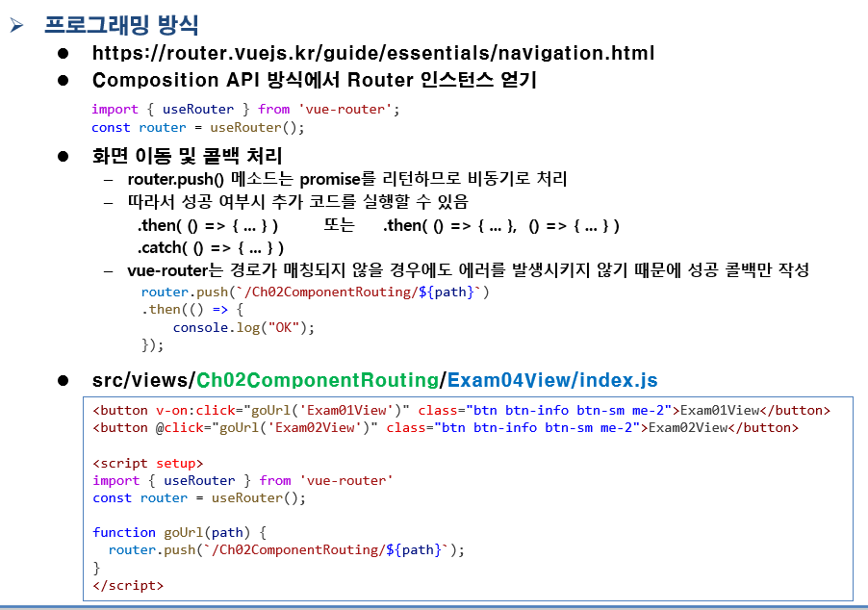The image size is (868, 610).
Task: Click the line '따라서 성공 여부시 추가 코드를 실행할 수 있음'
Action: point(297,201)
